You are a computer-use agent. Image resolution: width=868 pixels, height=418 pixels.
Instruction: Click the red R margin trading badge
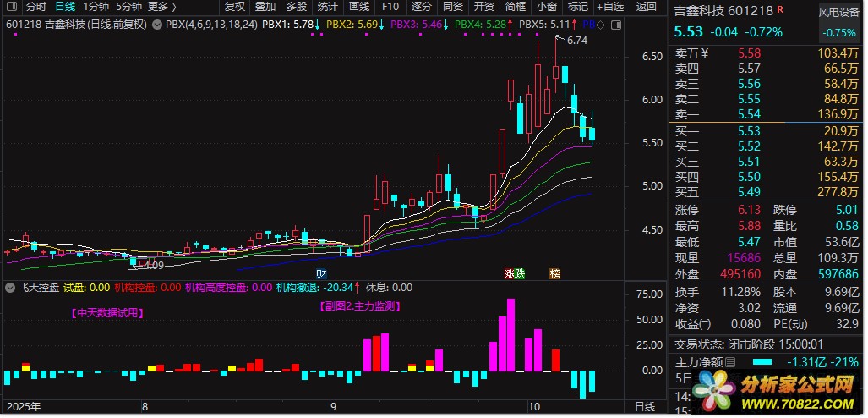779,10
